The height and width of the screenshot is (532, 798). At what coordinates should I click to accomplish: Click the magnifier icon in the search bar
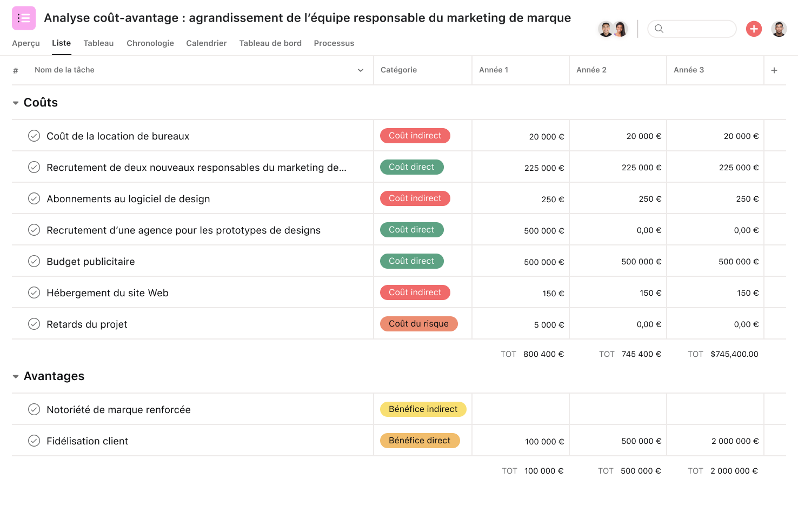point(660,29)
